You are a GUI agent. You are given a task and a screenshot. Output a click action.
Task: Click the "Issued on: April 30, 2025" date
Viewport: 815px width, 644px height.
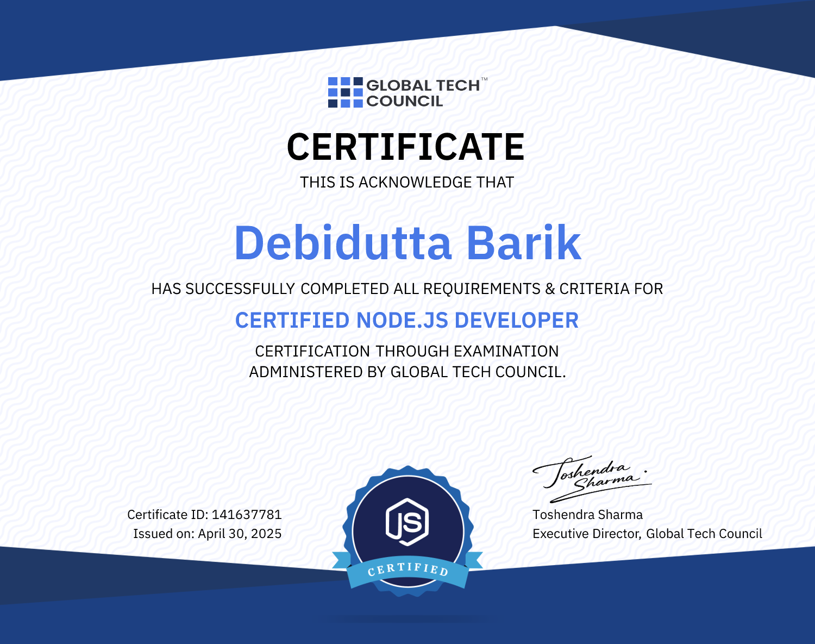(x=208, y=534)
